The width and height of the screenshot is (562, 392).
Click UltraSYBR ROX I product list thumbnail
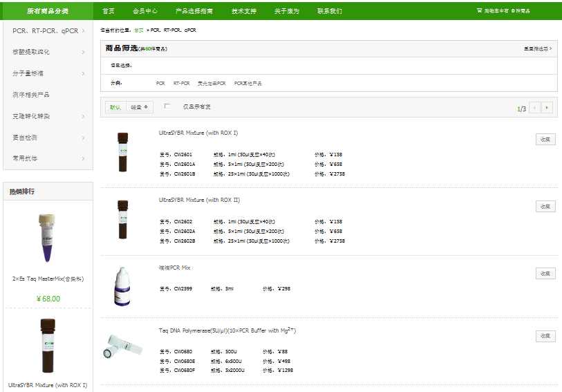click(123, 152)
